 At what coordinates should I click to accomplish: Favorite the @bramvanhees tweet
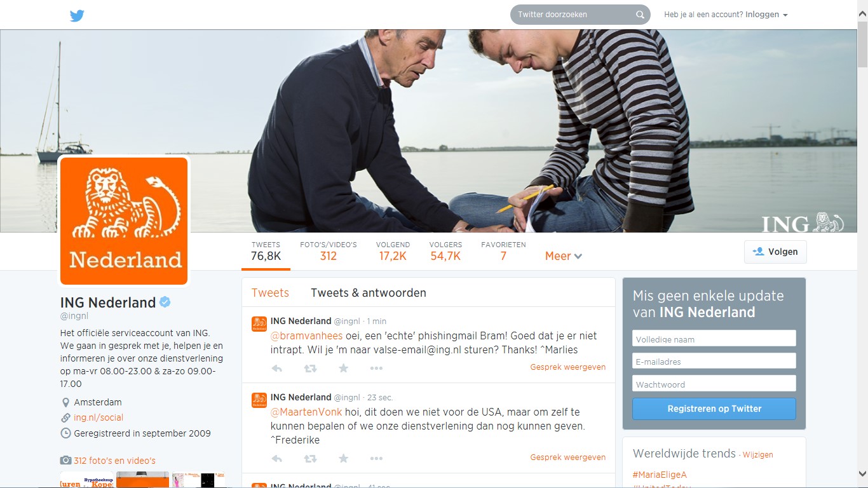[x=343, y=368]
